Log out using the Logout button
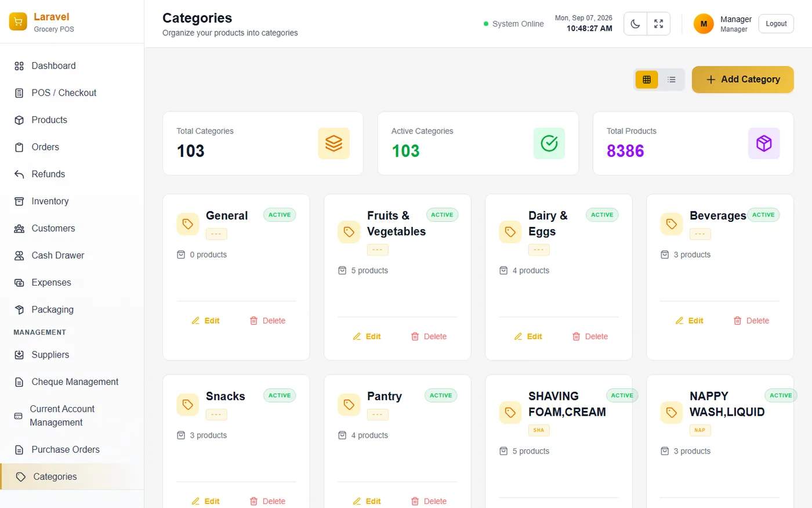Viewport: 812px width, 508px height. 776,24
